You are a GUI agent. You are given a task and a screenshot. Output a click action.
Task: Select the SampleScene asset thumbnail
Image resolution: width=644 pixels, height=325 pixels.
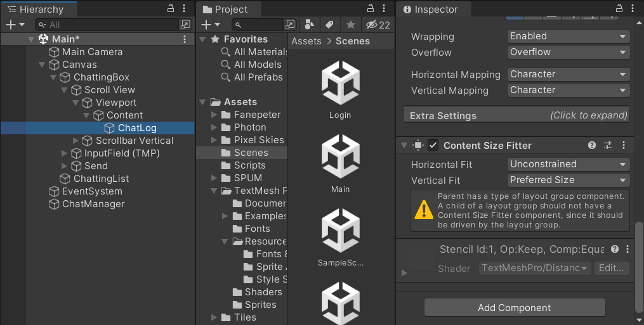(x=340, y=231)
